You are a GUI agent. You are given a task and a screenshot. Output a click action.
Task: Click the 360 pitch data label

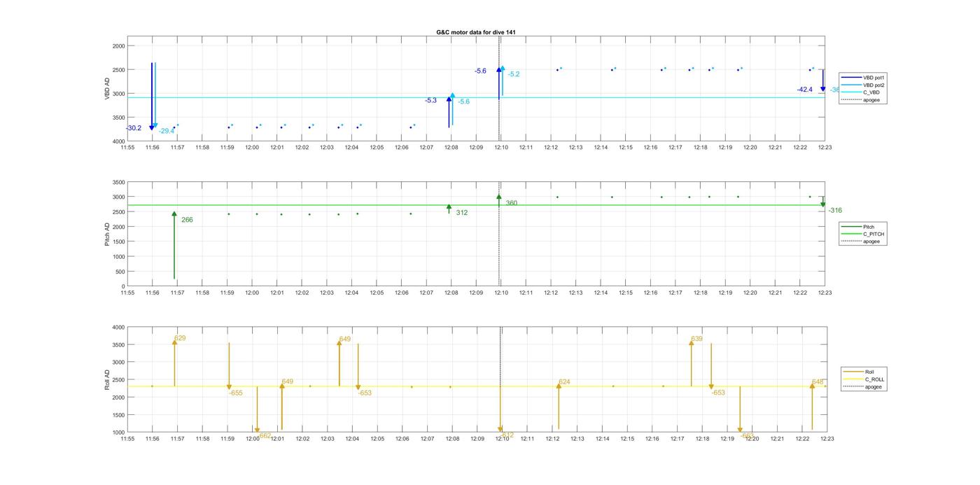[512, 203]
